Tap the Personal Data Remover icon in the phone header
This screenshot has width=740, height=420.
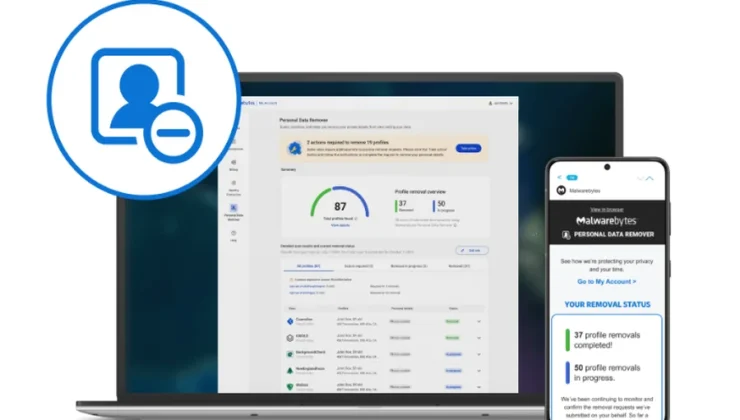coord(566,235)
